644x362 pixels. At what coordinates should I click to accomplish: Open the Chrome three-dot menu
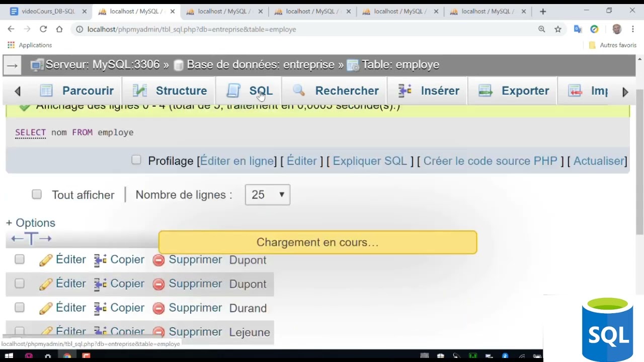point(633,29)
